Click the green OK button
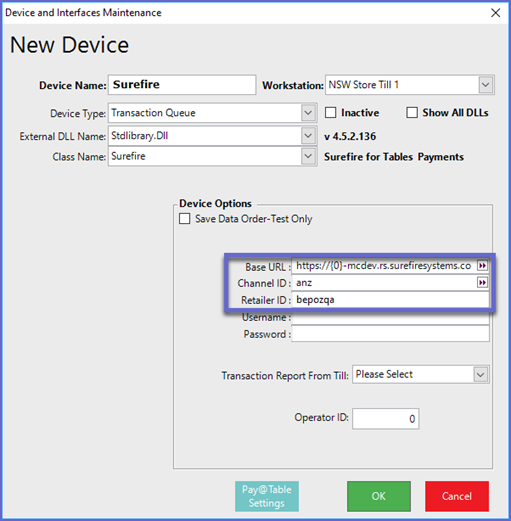This screenshot has width=511, height=521. click(379, 496)
